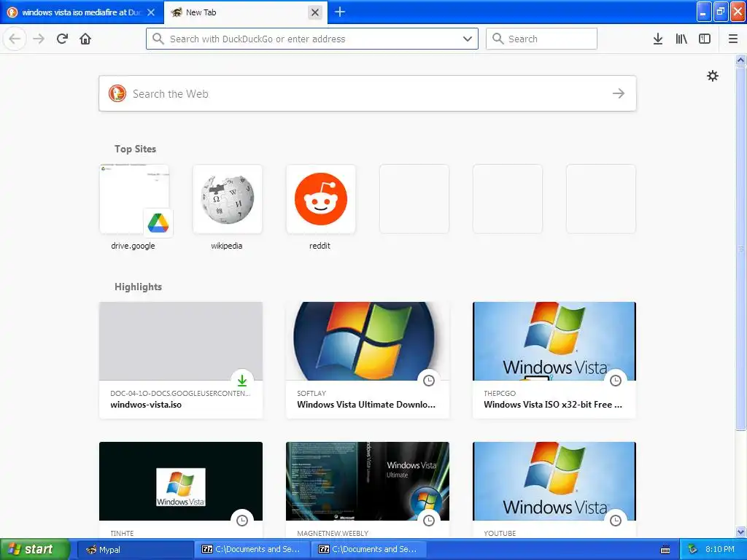
Task: Click the reddit label
Action: (320, 246)
